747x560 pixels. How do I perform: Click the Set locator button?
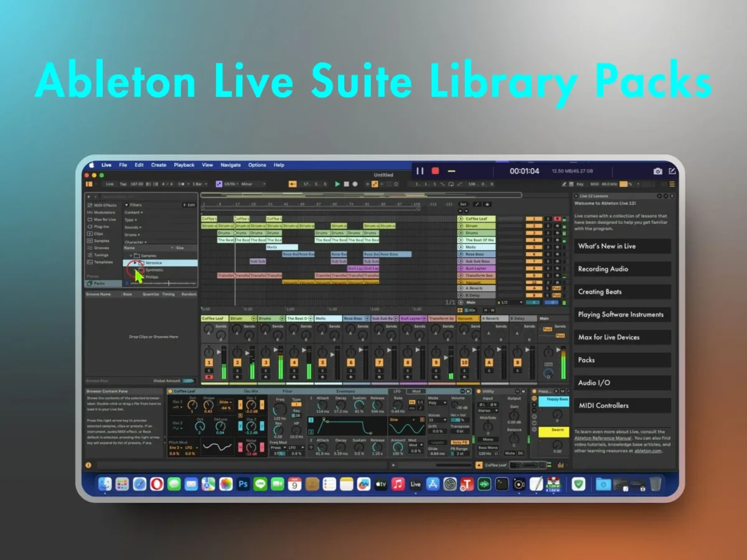[463, 204]
